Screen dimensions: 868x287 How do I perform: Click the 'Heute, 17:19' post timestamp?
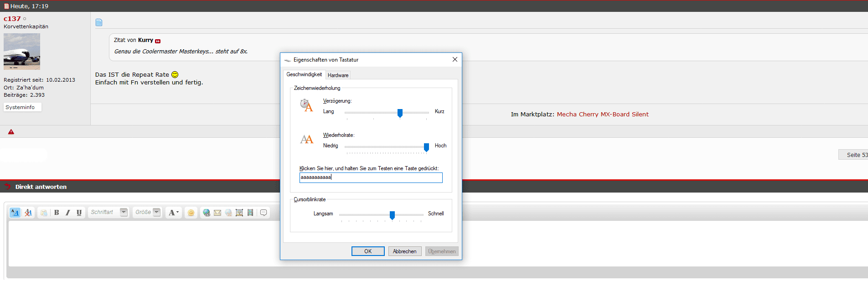(29, 6)
